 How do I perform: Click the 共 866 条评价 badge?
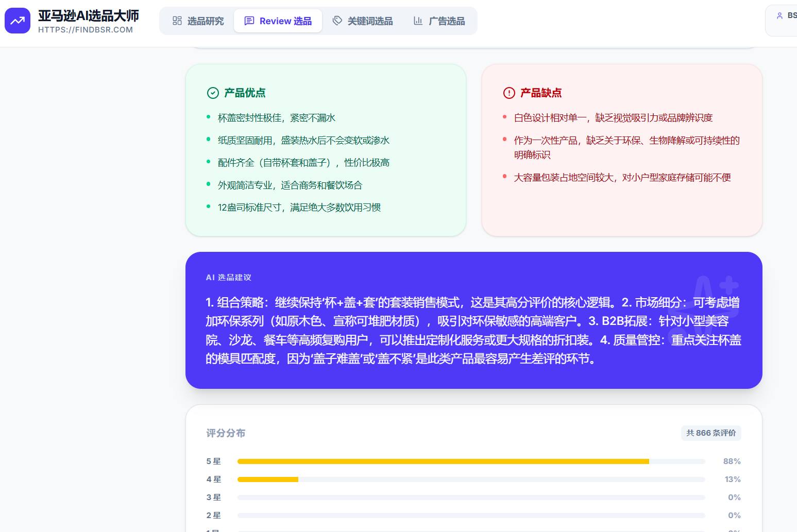(x=711, y=433)
